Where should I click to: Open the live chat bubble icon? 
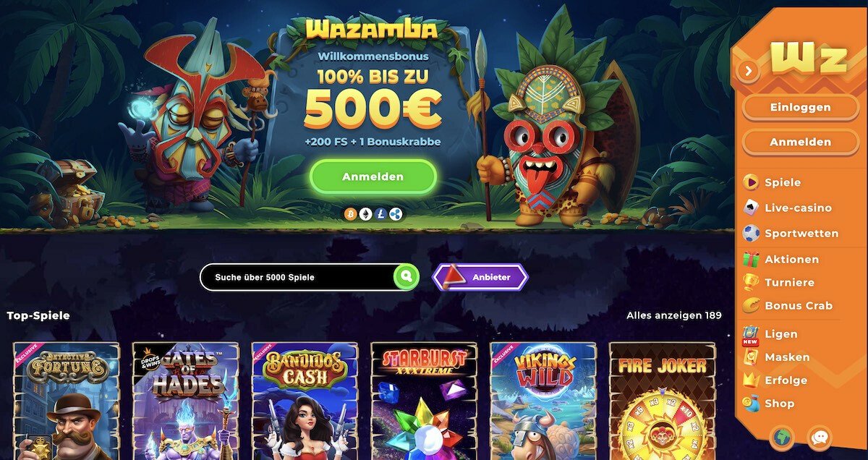820,438
